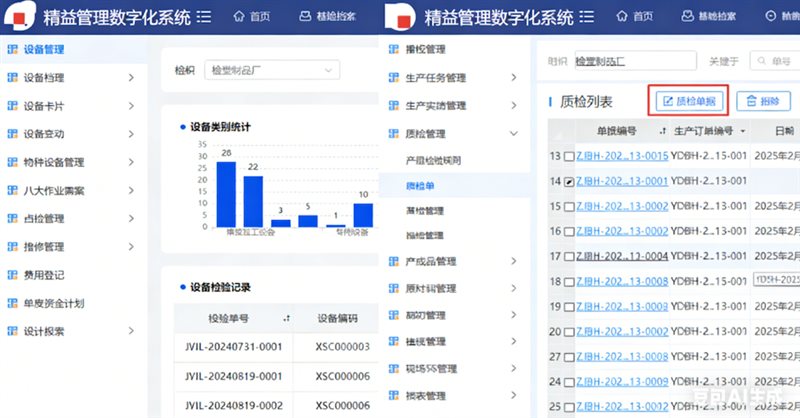Tick the checkbox in row 17

point(569,257)
